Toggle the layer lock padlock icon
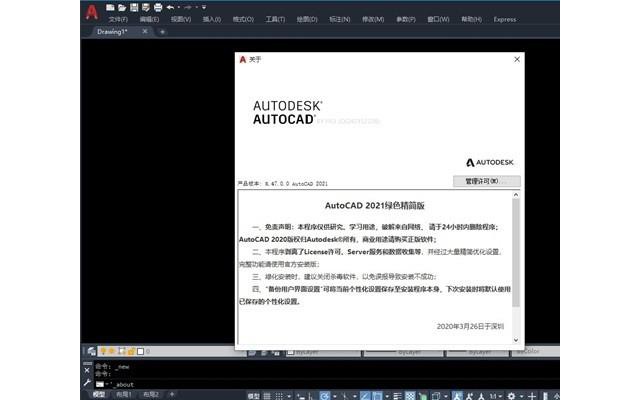 (131, 351)
